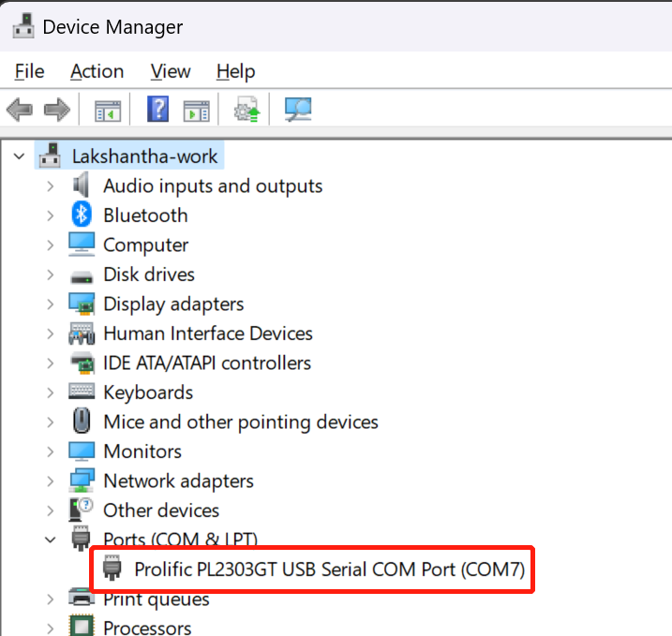This screenshot has height=636, width=672.
Task: Click the Forward arrow toolbar icon
Action: click(x=57, y=111)
